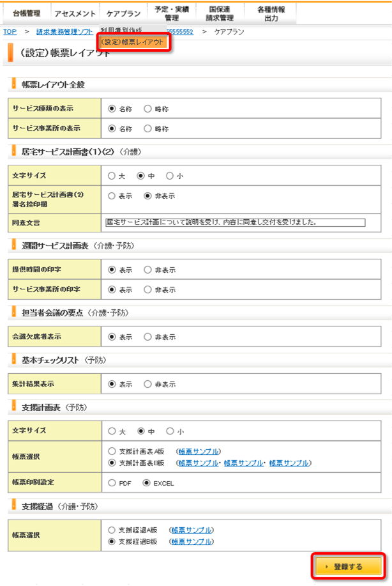Select 略称 for サービス事業所の表示
The height and width of the screenshot is (586, 392).
(x=148, y=128)
